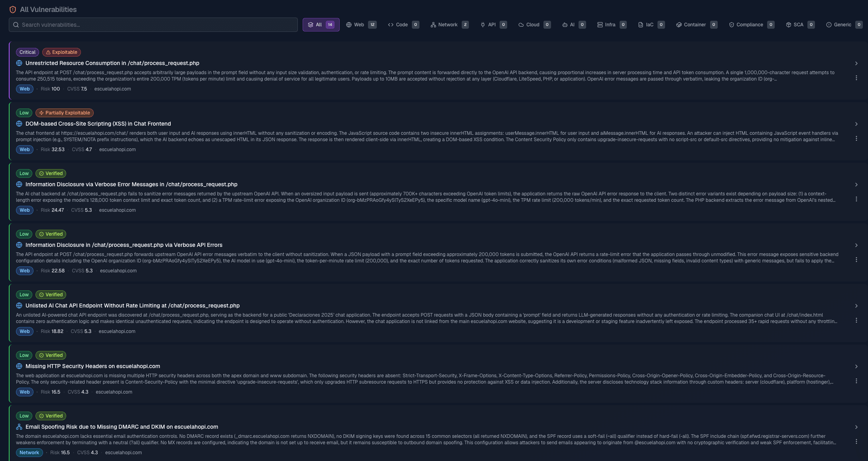Expand Verbose API Errors row chevron

(856, 245)
